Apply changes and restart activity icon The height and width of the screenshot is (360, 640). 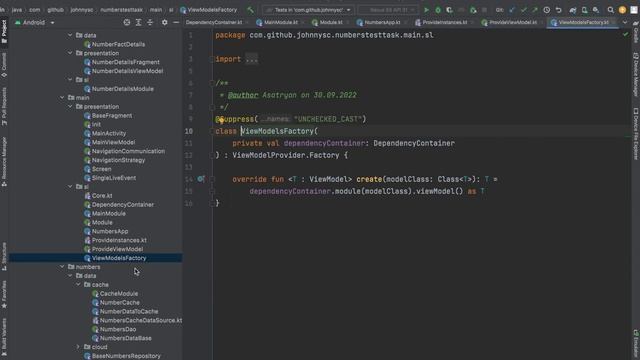[473, 10]
